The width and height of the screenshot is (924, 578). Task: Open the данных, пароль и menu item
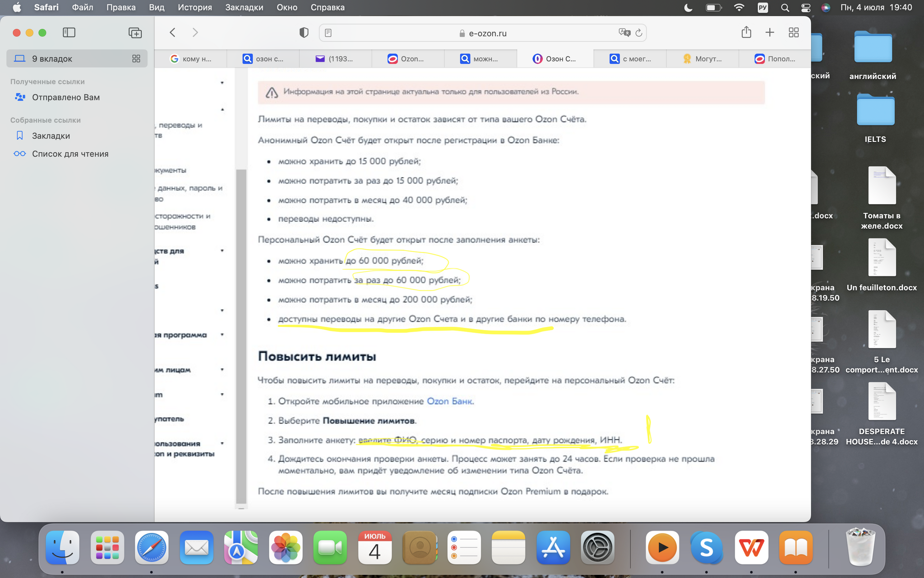[189, 193]
